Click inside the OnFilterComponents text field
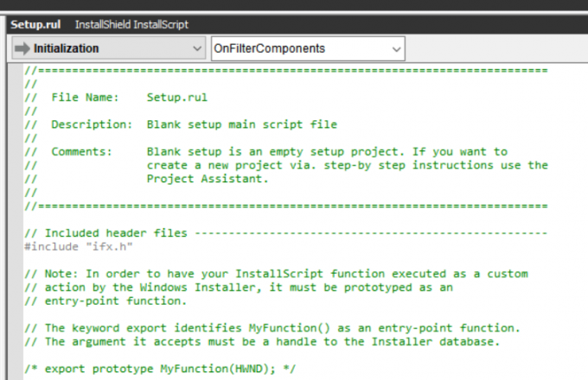 (294, 49)
